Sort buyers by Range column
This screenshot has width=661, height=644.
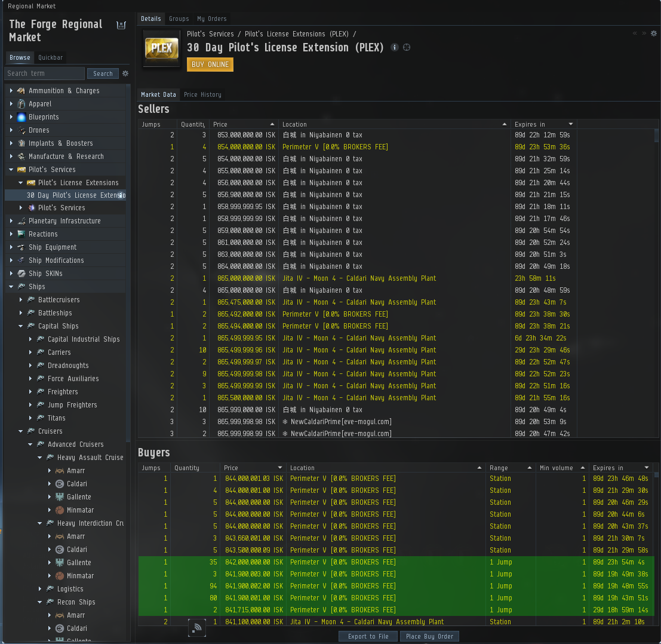510,468
